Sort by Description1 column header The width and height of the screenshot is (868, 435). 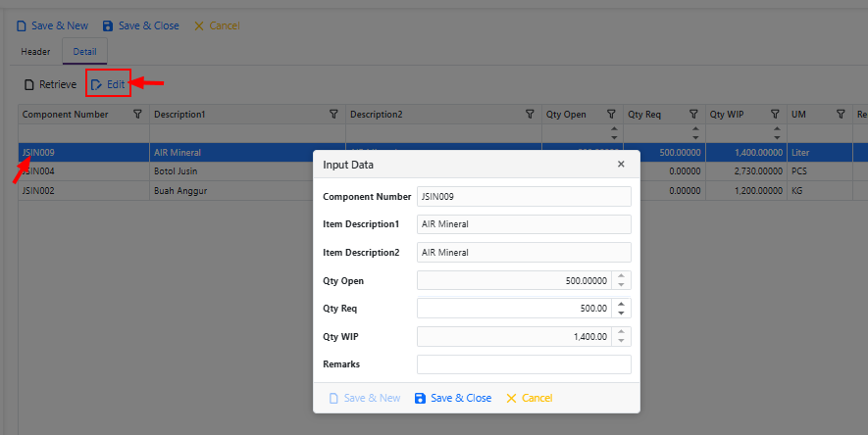179,115
